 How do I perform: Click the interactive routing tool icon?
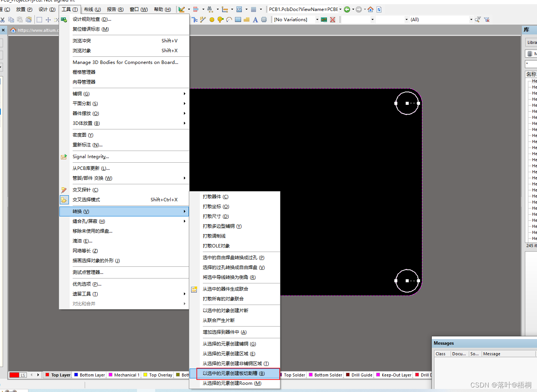pyautogui.click(x=195, y=20)
